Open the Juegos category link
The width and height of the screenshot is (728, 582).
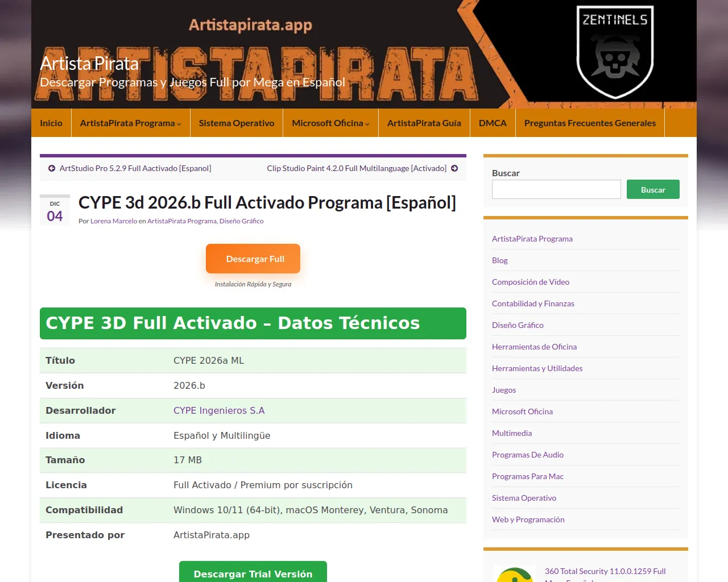(504, 390)
